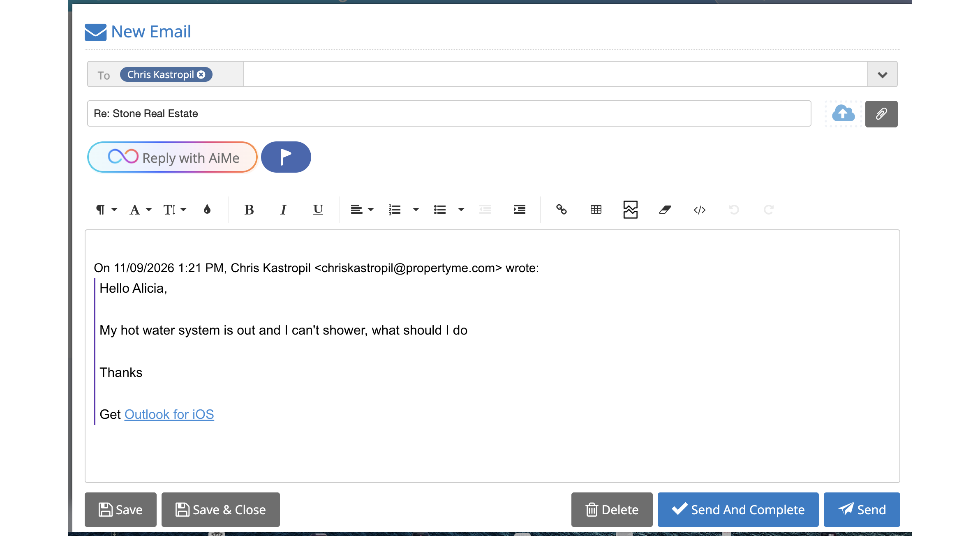Click the Send button
The width and height of the screenshot is (980, 536).
862,510
